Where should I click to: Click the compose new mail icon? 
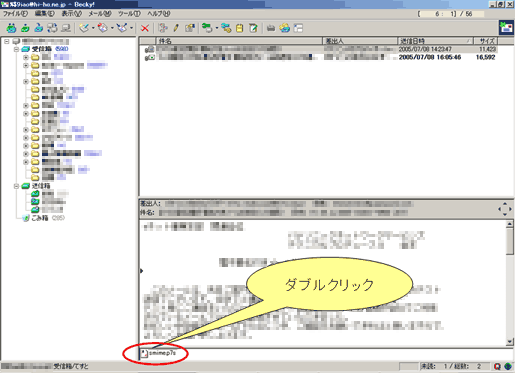tap(84, 28)
